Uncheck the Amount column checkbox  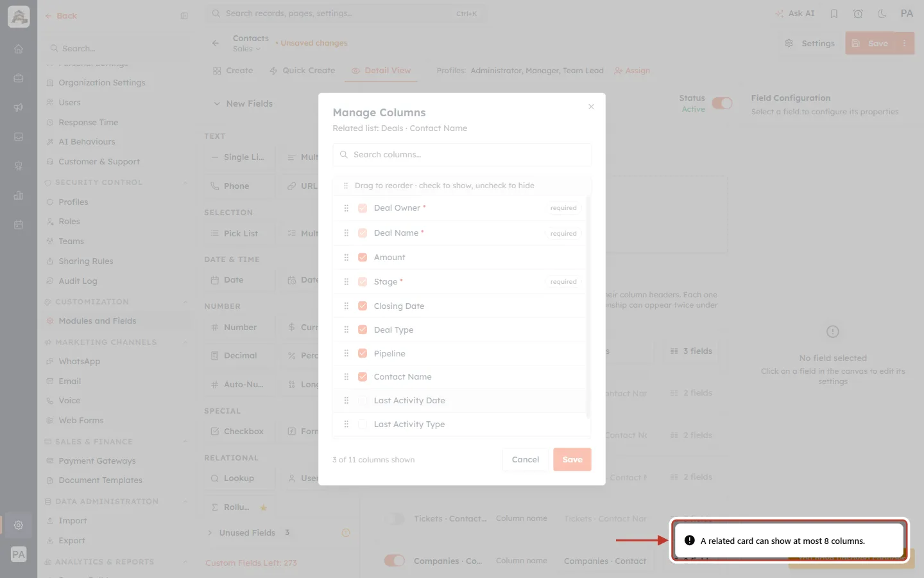pyautogui.click(x=363, y=258)
